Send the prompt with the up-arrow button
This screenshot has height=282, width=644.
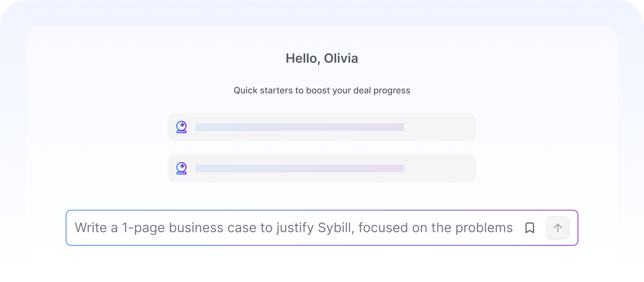coord(557,228)
